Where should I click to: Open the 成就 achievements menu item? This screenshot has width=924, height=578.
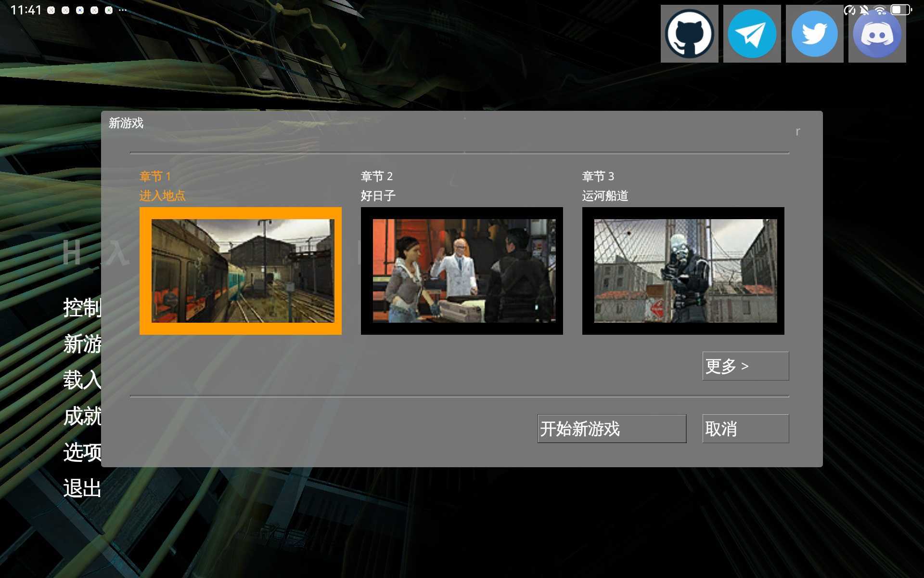pos(82,416)
